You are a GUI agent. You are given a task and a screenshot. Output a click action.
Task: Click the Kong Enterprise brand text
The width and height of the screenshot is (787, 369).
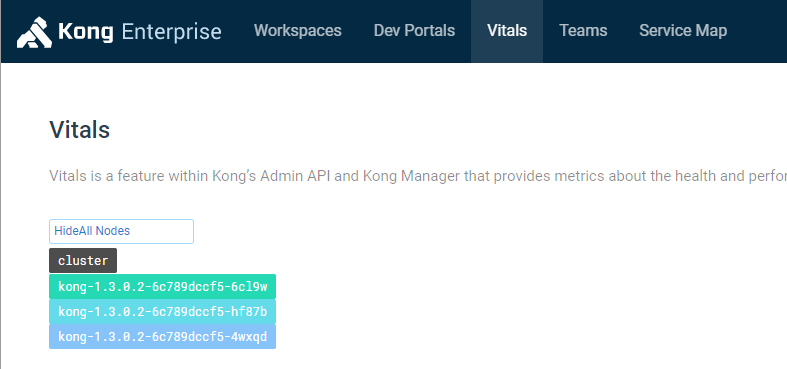(140, 32)
